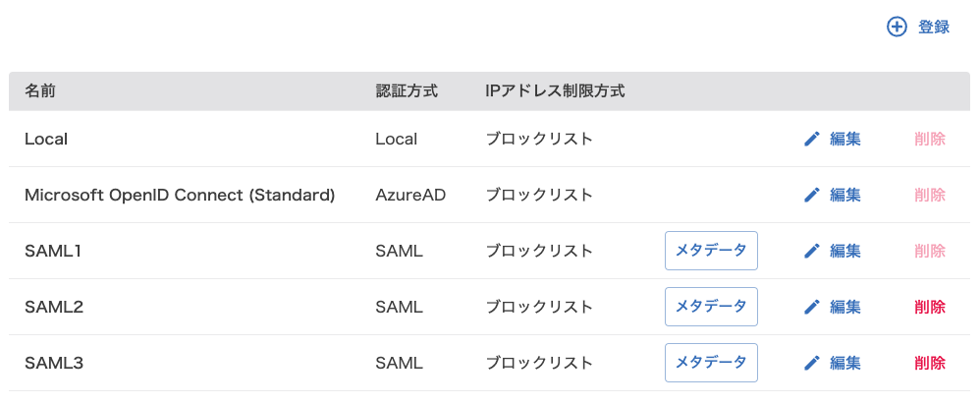Screen dimensions: 980x405
Task: Click 削除 in the Microsoft OpenID Connect row
Action: 929,196
